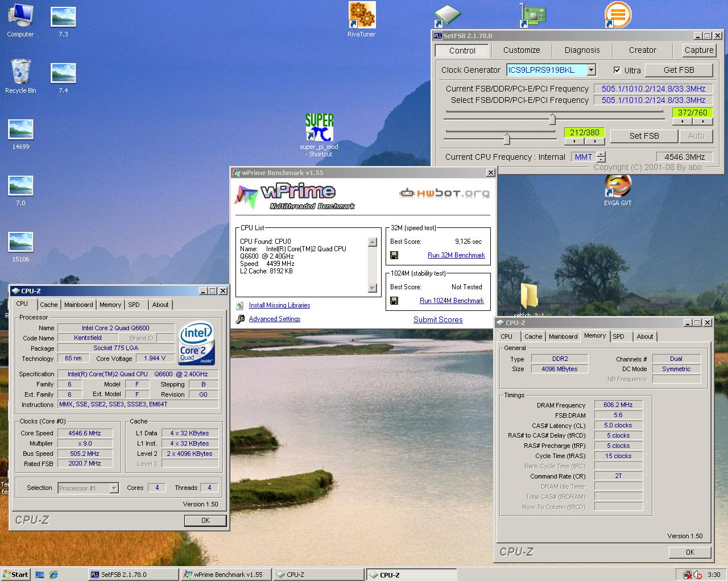The width and height of the screenshot is (728, 582).
Task: Open the graphics card desktop shortcut
Action: point(533,15)
